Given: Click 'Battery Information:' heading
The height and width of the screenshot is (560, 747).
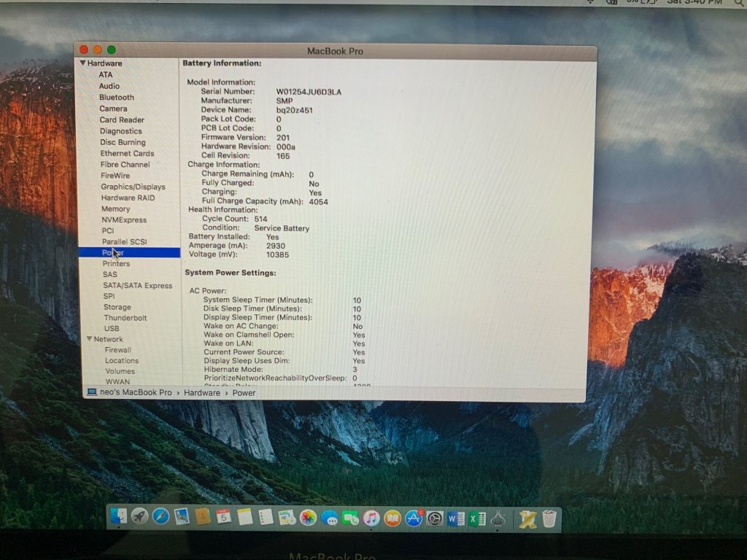Looking at the screenshot, I should (222, 63).
